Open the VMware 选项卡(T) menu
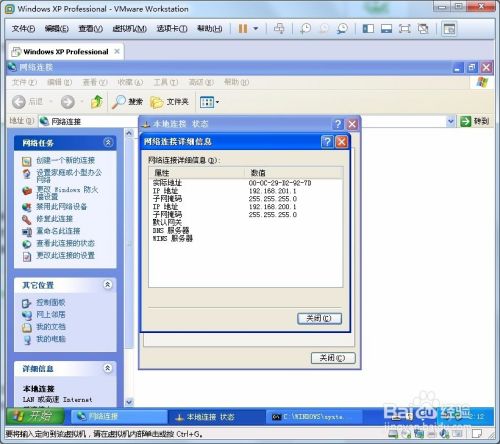500x444 pixels. [x=172, y=29]
